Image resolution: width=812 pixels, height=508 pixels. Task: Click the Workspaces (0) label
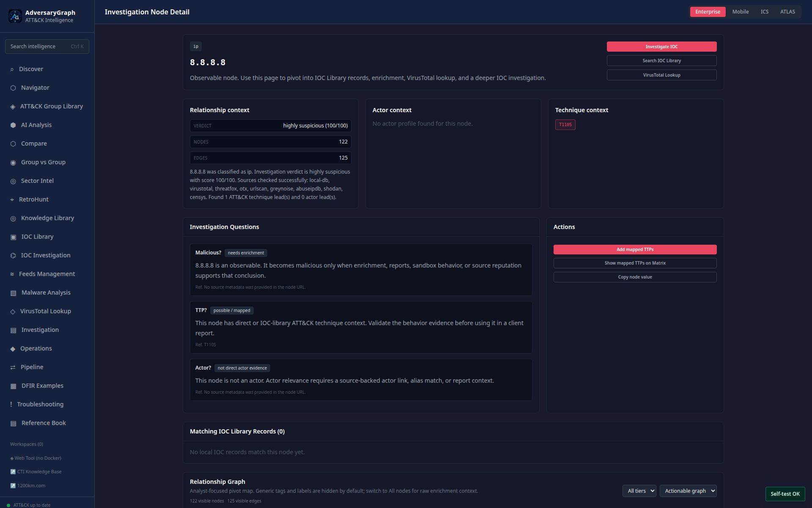coord(27,444)
